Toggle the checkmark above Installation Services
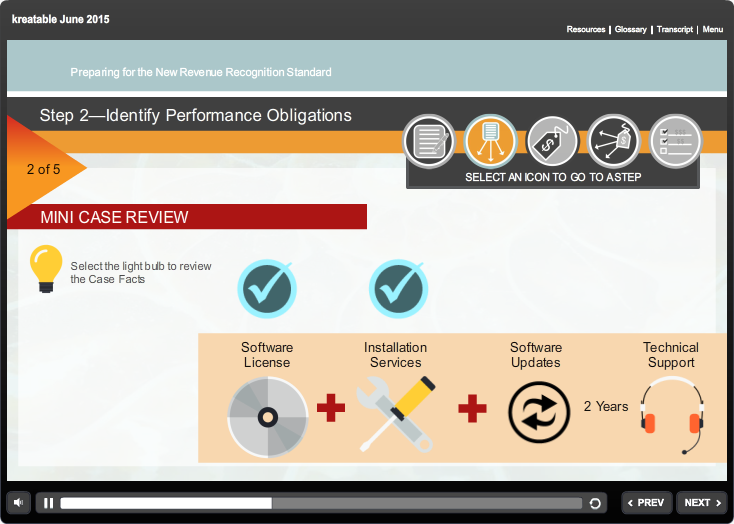Viewport: 734px width, 524px height. 399,289
